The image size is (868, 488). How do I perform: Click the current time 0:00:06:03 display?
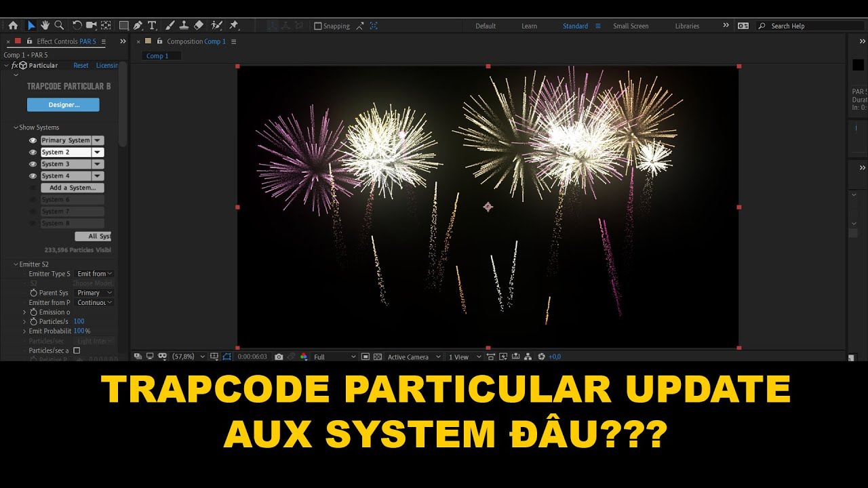252,357
